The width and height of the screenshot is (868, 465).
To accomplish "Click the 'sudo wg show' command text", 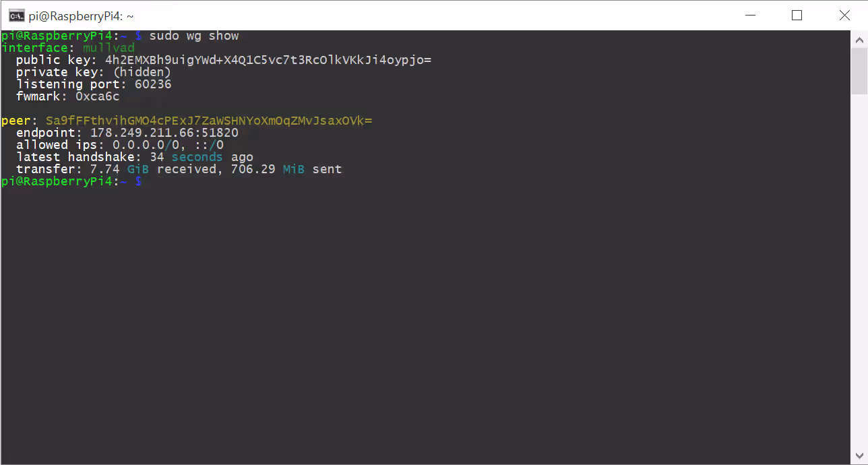I will click(194, 36).
